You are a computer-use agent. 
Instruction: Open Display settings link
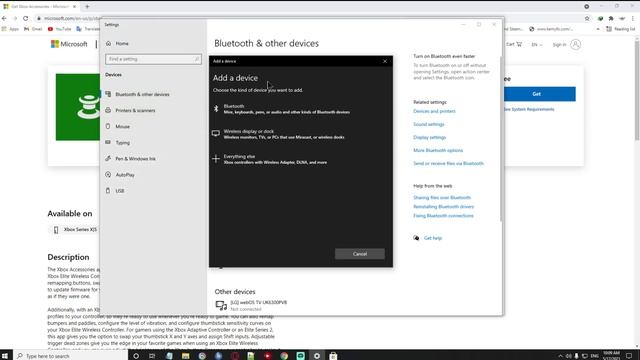click(429, 138)
